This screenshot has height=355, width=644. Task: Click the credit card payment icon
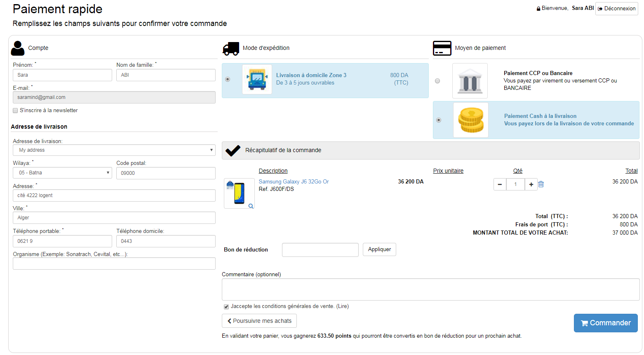(442, 48)
